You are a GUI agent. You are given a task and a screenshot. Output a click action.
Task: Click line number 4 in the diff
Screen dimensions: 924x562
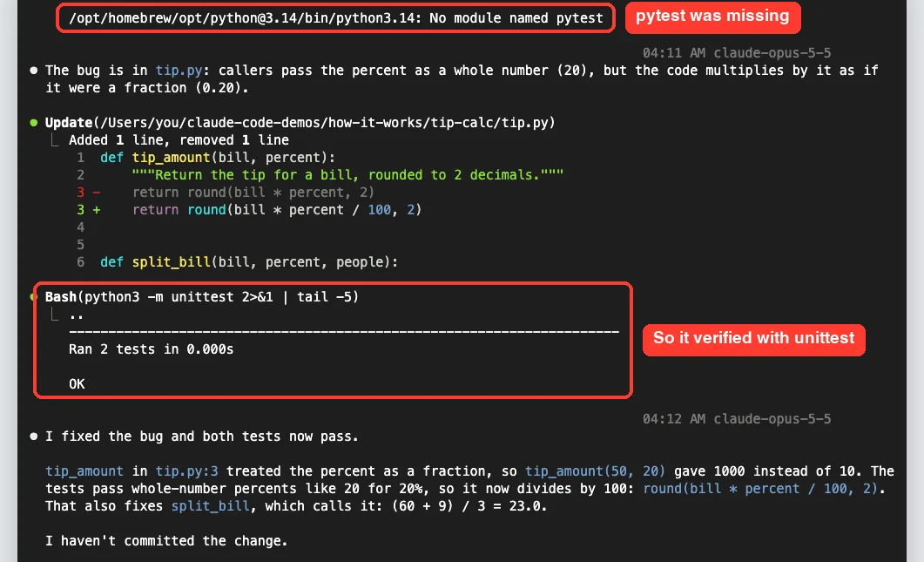(81, 227)
